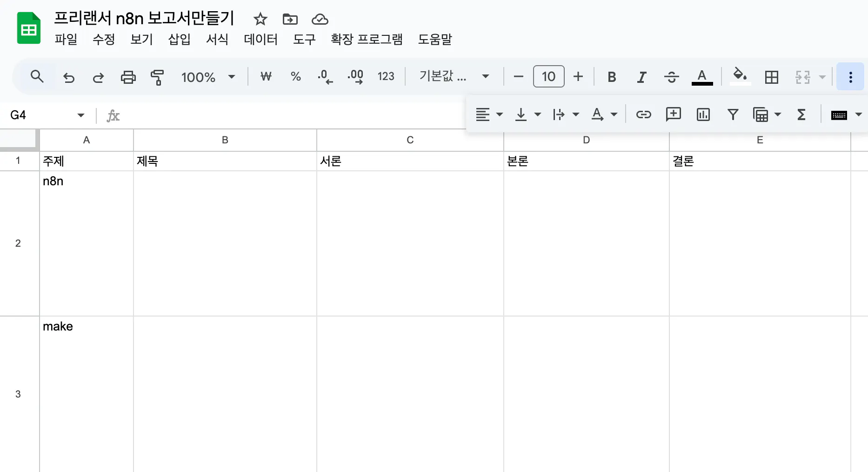Open the font family dropdown
The height and width of the screenshot is (472, 868).
click(x=454, y=76)
